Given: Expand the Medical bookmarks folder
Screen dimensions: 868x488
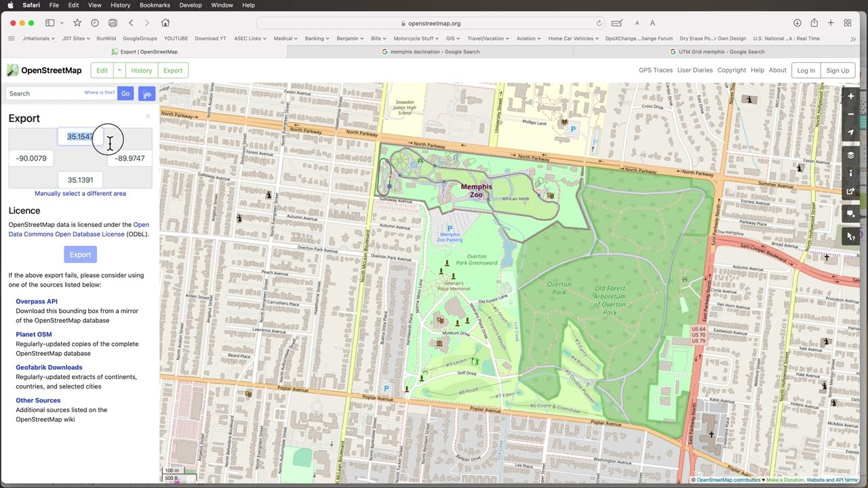Looking at the screenshot, I should click(285, 39).
